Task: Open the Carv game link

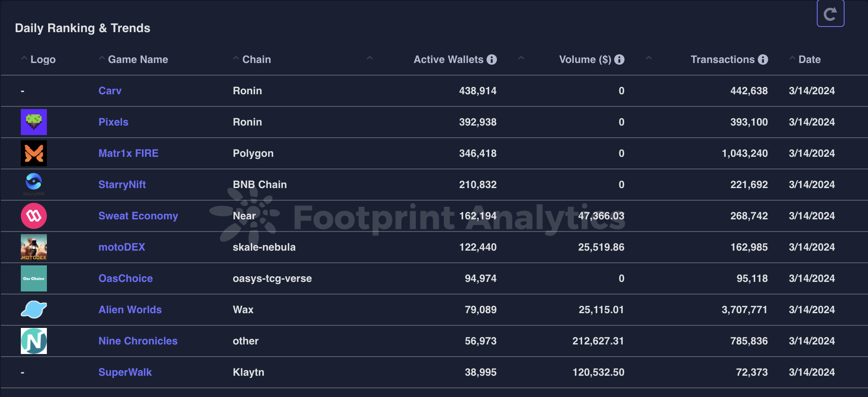Action: (x=110, y=91)
